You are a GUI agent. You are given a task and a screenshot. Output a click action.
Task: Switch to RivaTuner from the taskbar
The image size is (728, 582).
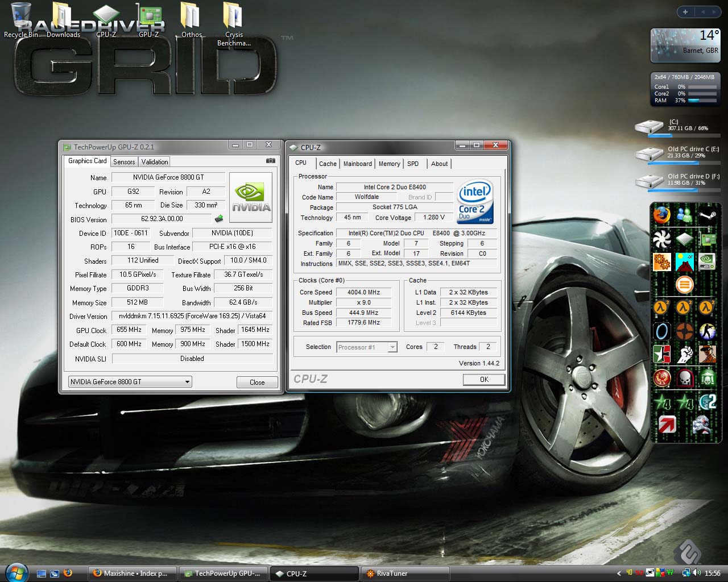[x=405, y=573]
